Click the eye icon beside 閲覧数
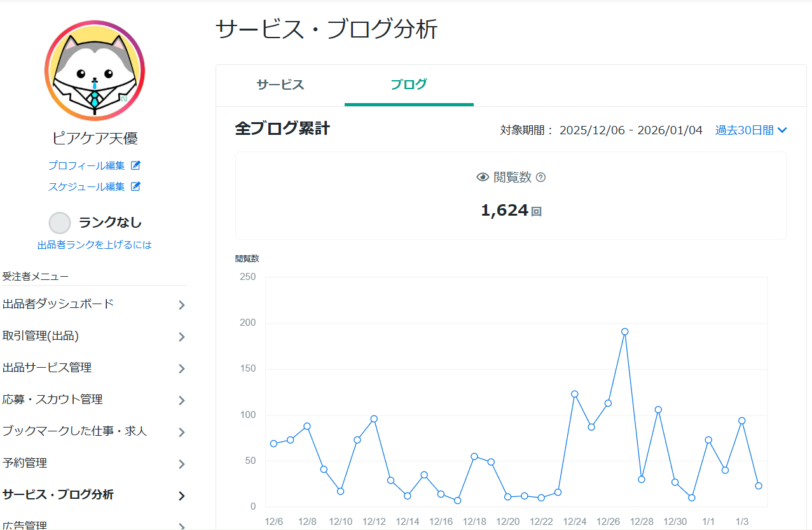The image size is (812, 530). pos(482,178)
